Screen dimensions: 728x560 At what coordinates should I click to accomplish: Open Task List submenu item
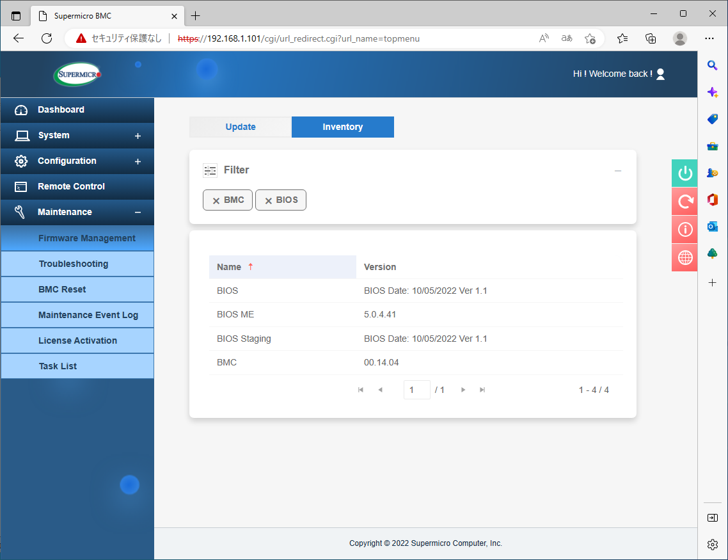pyautogui.click(x=77, y=366)
